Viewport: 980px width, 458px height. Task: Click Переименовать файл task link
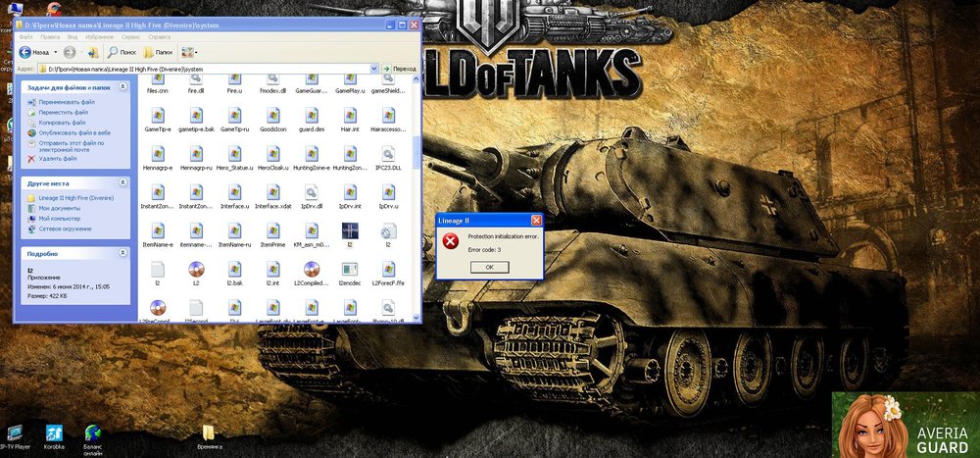67,102
